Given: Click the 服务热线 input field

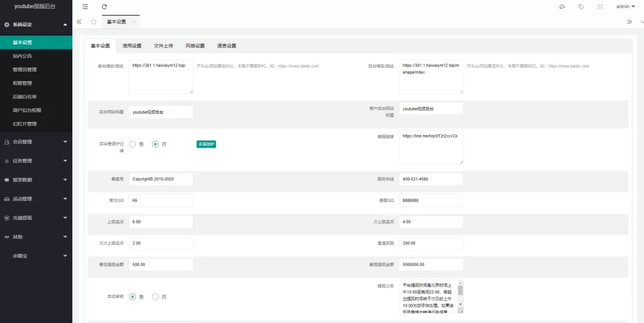Looking at the screenshot, I should (431, 179).
